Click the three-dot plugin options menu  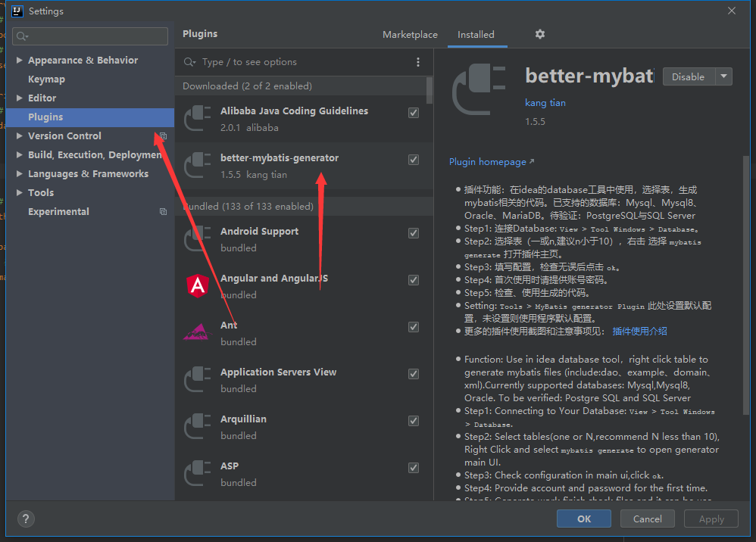point(418,62)
